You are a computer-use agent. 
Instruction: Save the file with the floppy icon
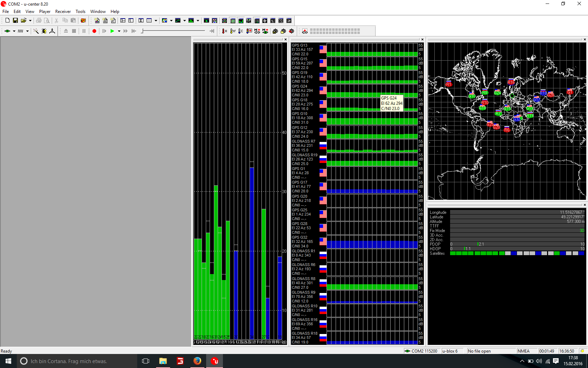point(15,21)
